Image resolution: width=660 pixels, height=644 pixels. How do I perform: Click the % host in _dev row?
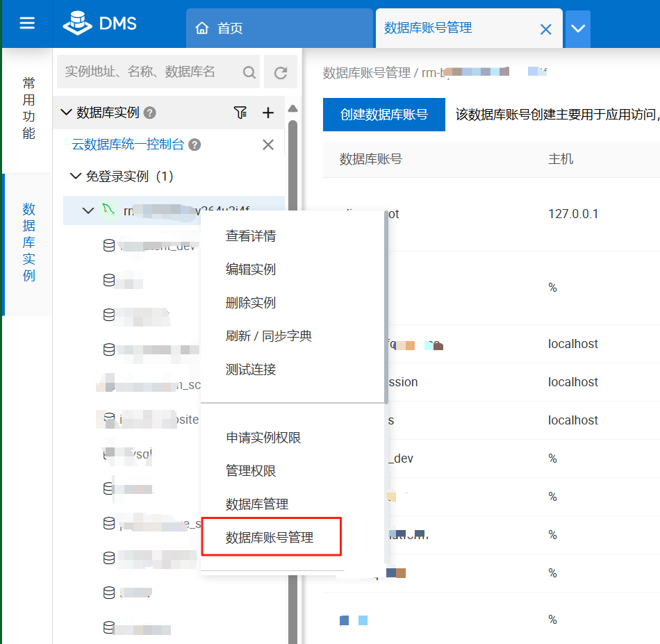pyautogui.click(x=553, y=459)
